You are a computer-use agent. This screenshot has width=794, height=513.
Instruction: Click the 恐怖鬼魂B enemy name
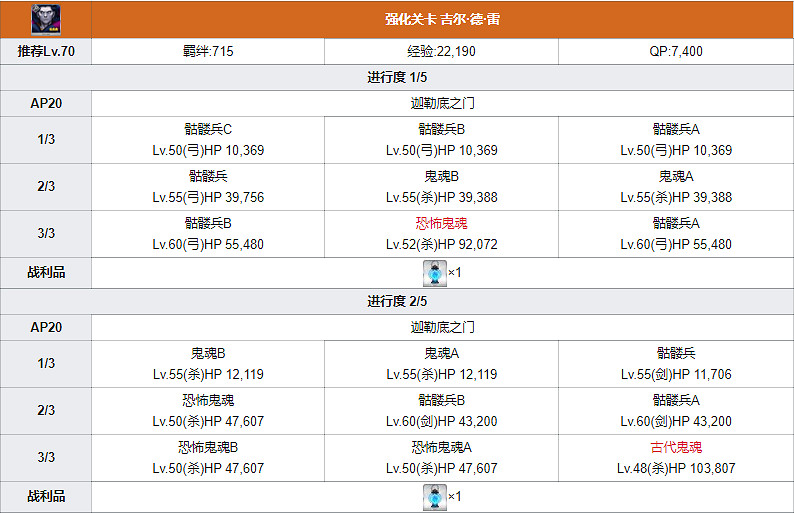click(208, 447)
